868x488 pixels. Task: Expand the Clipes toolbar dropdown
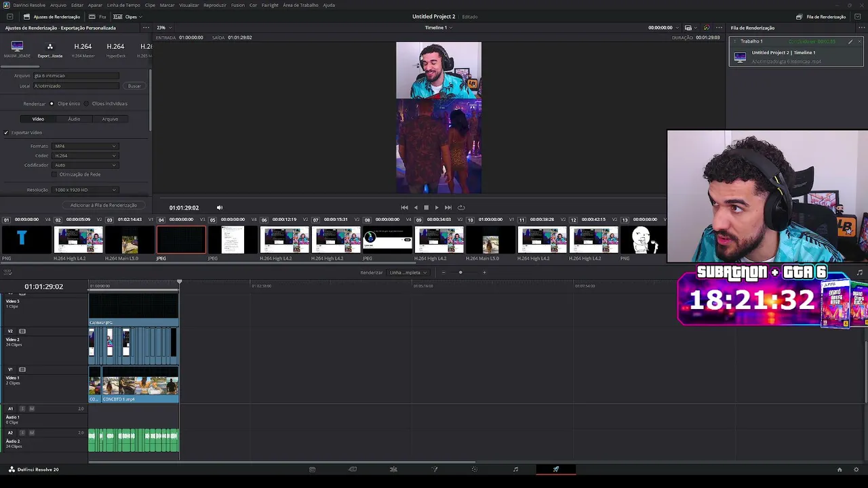click(127, 16)
